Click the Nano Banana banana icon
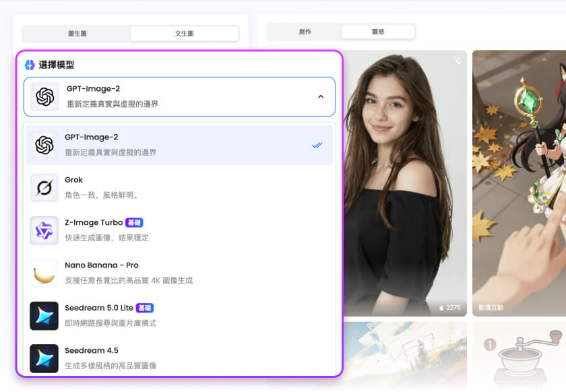Image resolution: width=566 pixels, height=392 pixels. [44, 273]
